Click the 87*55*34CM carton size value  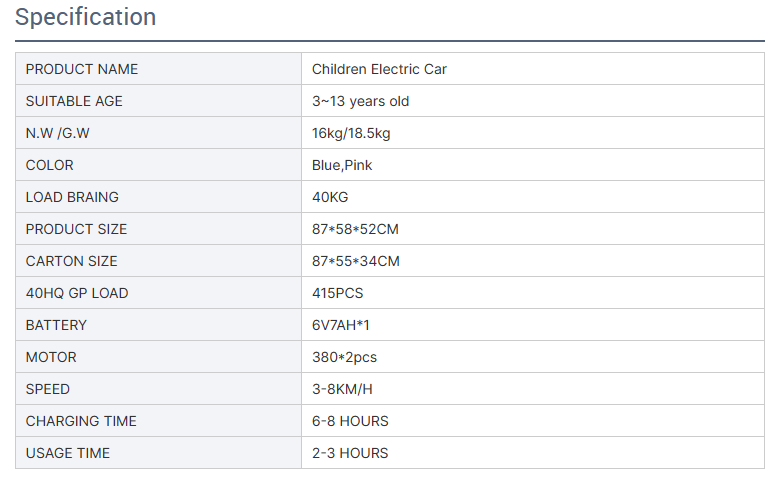(355, 261)
